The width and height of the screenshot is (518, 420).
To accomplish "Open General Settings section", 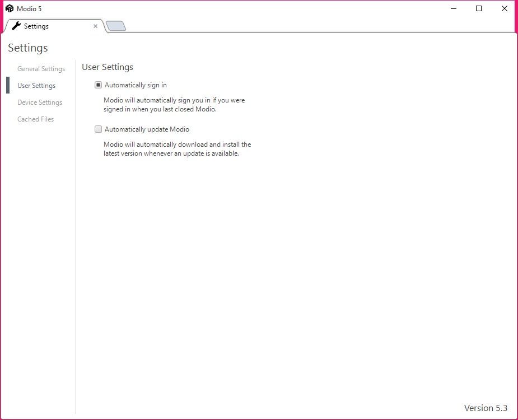I will click(x=41, y=69).
